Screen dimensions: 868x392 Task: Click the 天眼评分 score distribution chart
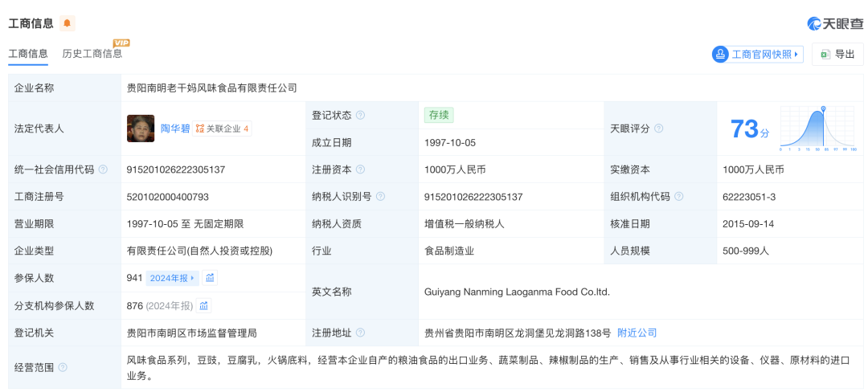(817, 129)
